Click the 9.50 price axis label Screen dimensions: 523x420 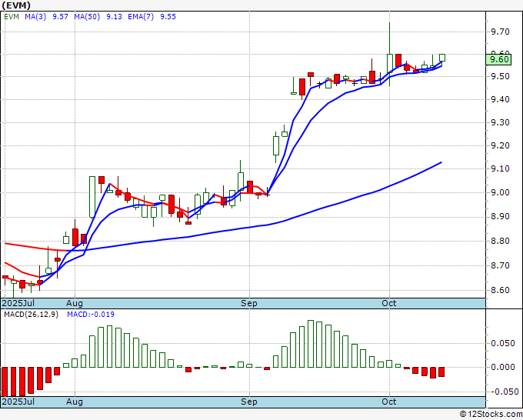500,77
